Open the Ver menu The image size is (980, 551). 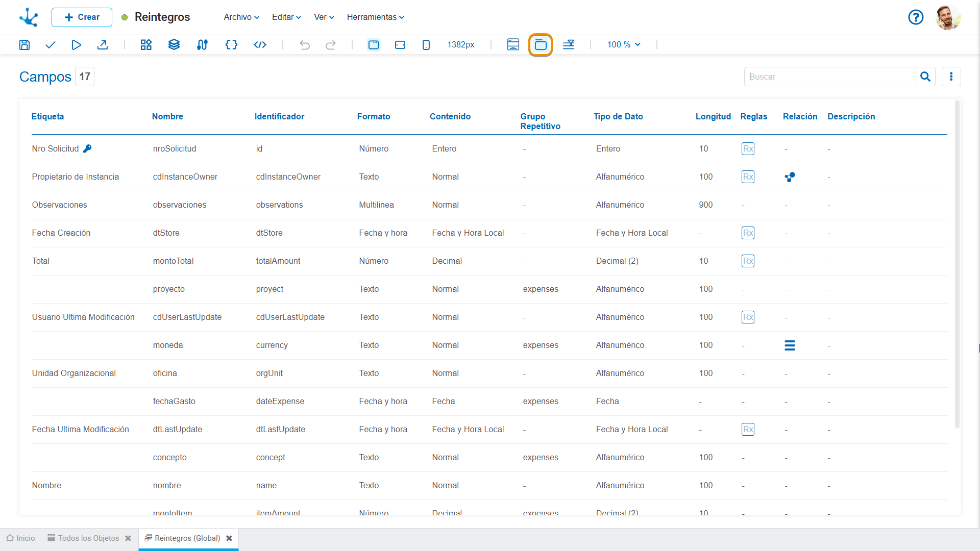coord(324,17)
